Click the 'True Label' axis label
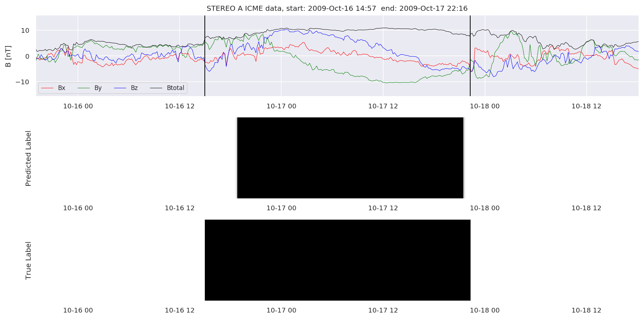Image resolution: width=644 pixels, height=319 pixels. click(x=28, y=261)
